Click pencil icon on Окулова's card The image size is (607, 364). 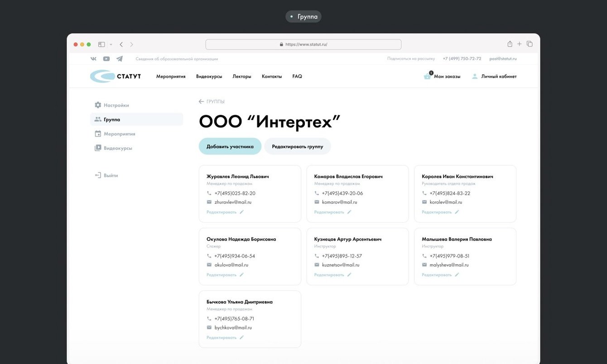(x=241, y=275)
